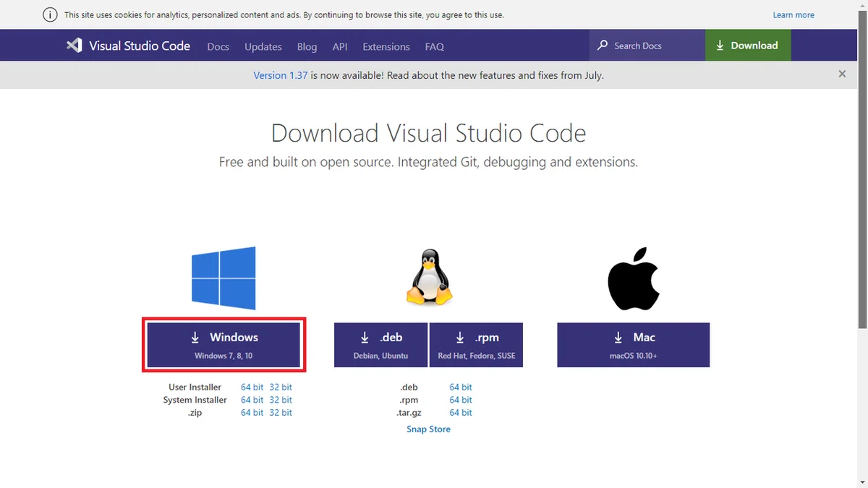Go to the Blog page
Screen dimensions: 868x488
click(x=307, y=46)
